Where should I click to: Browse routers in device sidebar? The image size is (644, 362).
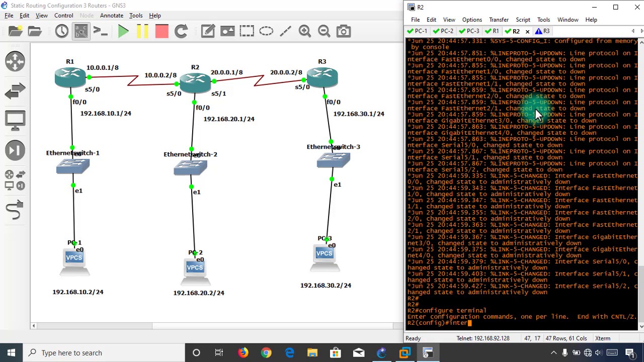(x=15, y=61)
